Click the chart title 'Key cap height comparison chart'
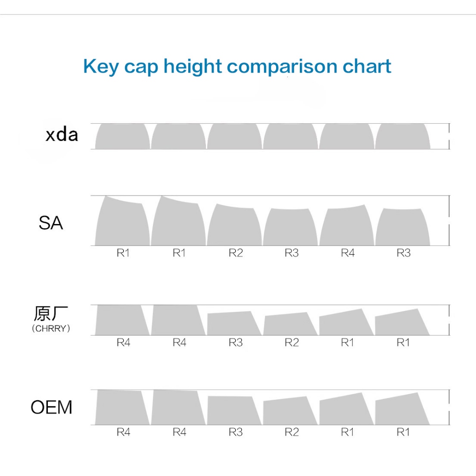 [237, 66]
